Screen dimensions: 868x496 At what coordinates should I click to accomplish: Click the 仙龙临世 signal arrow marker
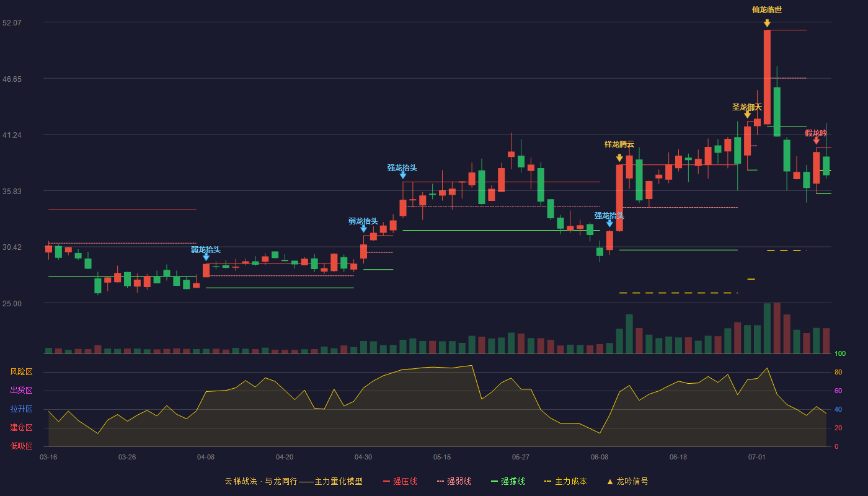(767, 24)
